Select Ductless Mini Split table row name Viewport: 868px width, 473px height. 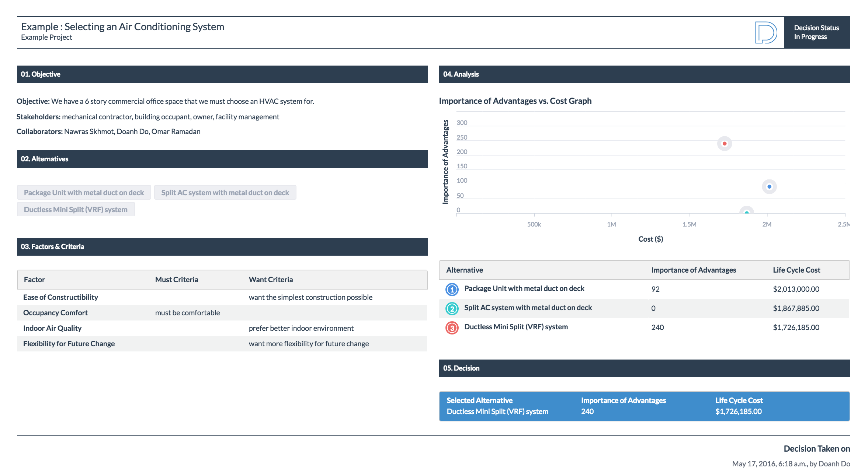point(516,327)
